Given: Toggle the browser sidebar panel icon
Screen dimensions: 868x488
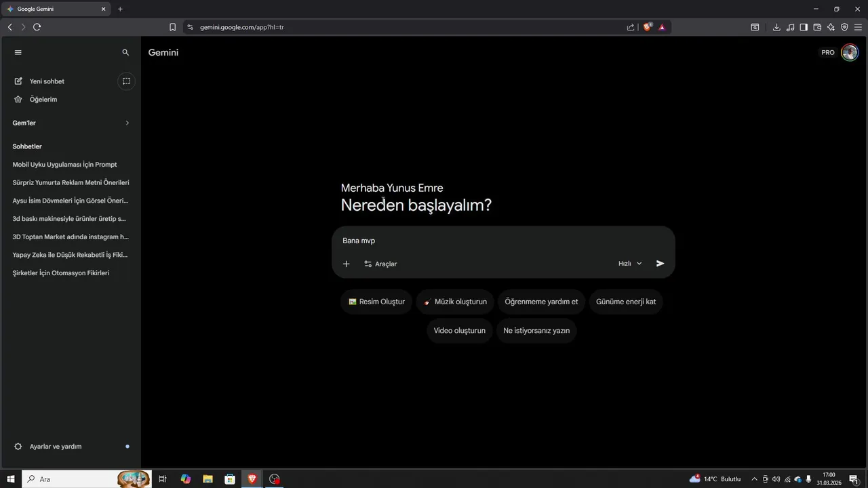Looking at the screenshot, I should click(x=804, y=27).
